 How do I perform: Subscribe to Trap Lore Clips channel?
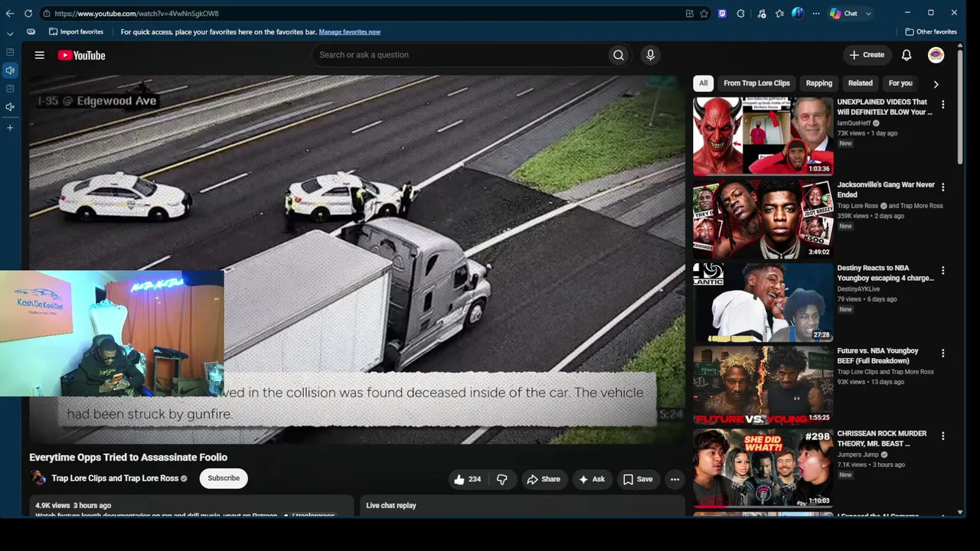click(x=224, y=478)
